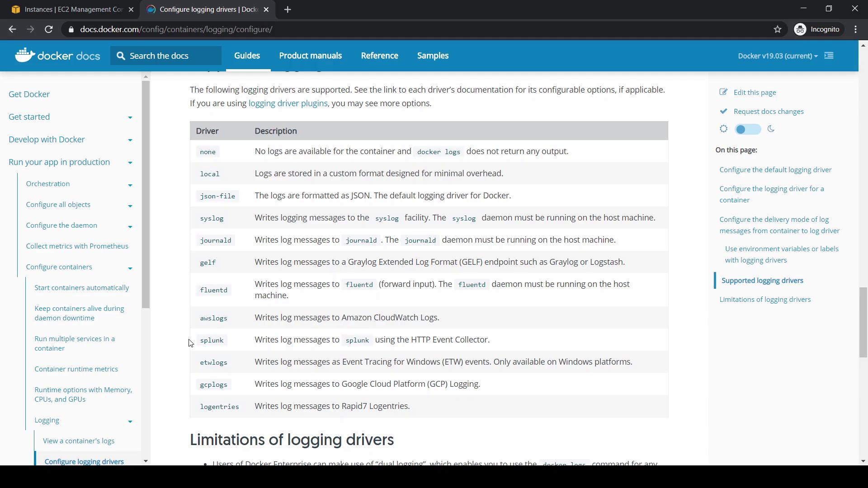Open the Product manuals tab
Screen dimensions: 868x488
point(311,56)
